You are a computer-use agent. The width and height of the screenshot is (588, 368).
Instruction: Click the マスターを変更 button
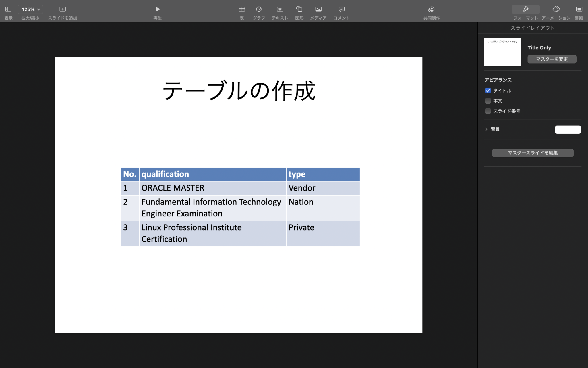[x=552, y=59]
